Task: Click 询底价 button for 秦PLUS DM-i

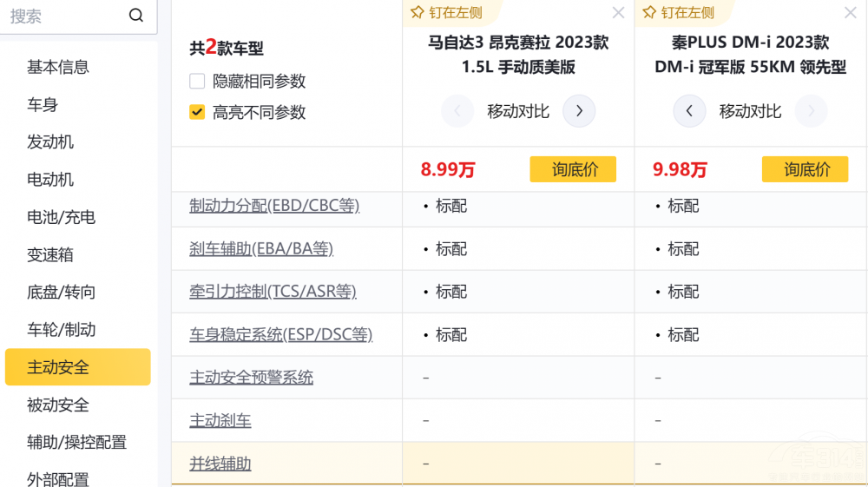Action: (805, 169)
